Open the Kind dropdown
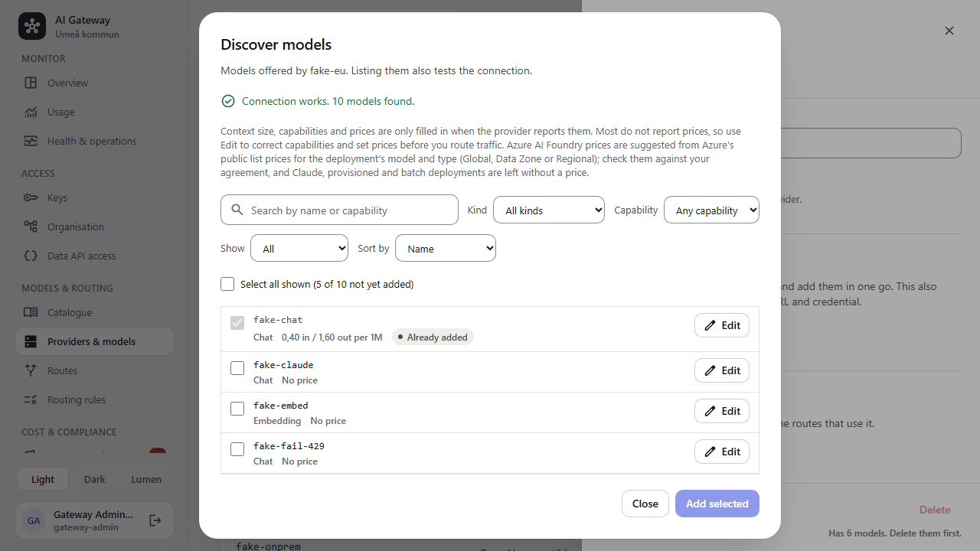The height and width of the screenshot is (551, 980). point(549,210)
